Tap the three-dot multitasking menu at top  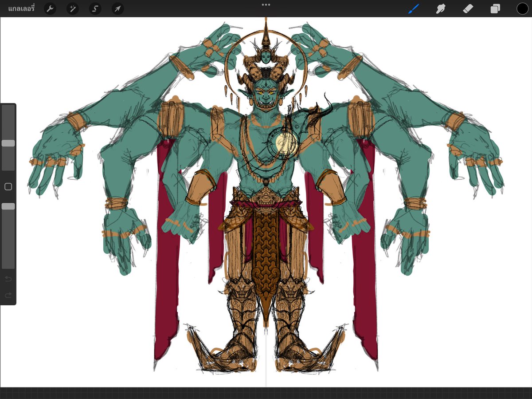[266, 4]
